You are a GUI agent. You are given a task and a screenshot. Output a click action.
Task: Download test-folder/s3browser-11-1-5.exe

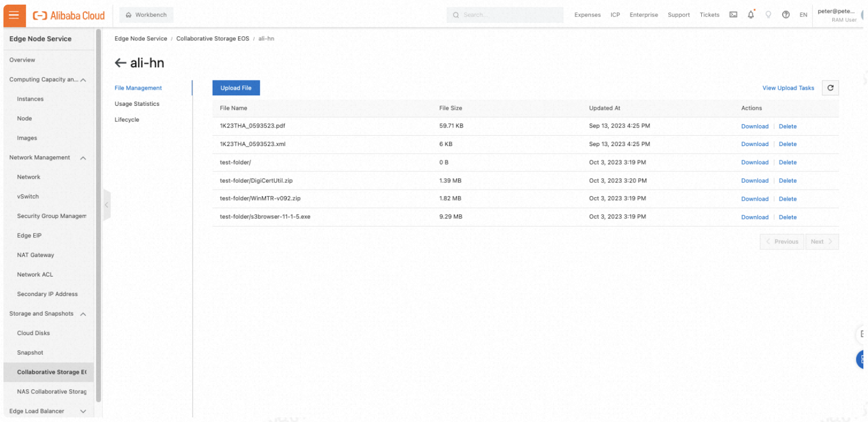point(755,217)
